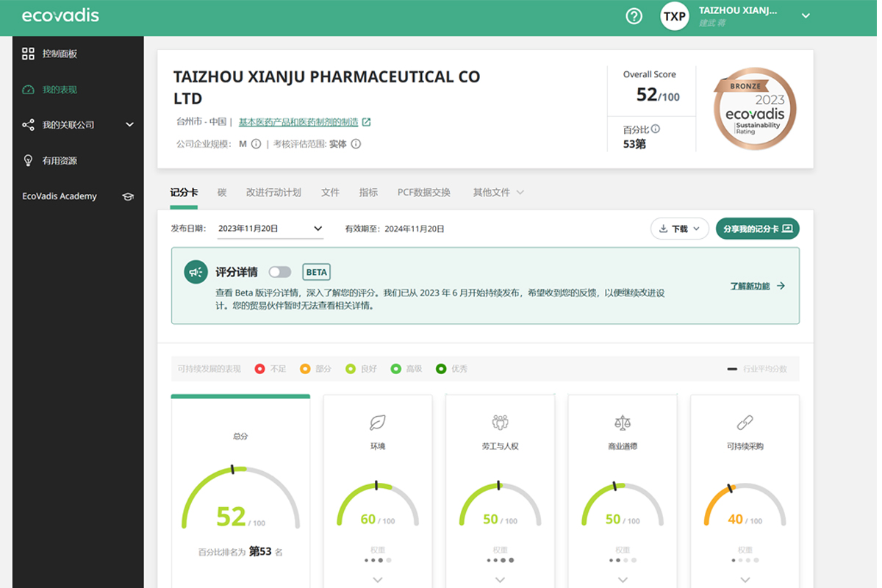
Task: Click the 2023 Bronze EcoVadis medal
Action: (754, 109)
